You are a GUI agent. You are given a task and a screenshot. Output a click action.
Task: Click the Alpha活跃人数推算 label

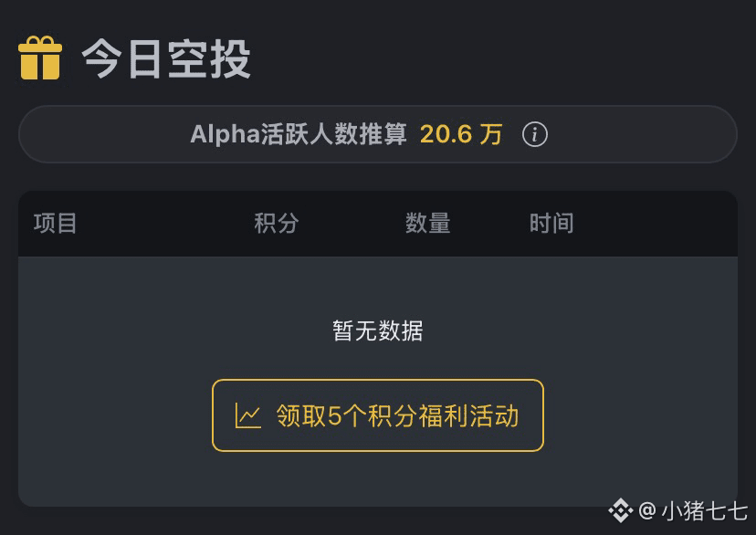[x=298, y=135]
